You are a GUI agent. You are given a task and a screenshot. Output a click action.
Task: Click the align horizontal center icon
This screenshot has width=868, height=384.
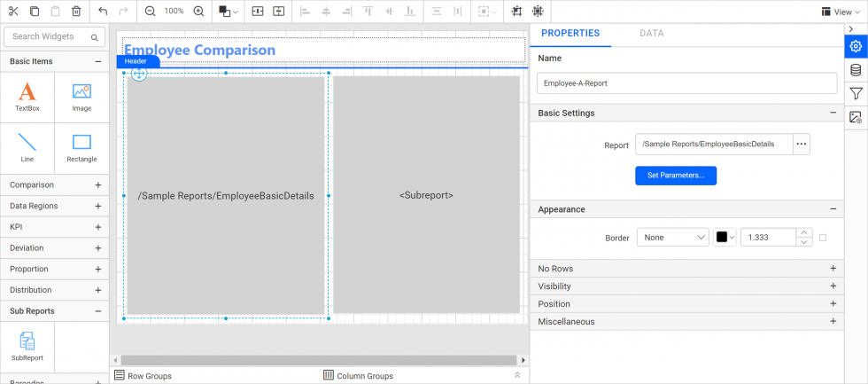(326, 11)
